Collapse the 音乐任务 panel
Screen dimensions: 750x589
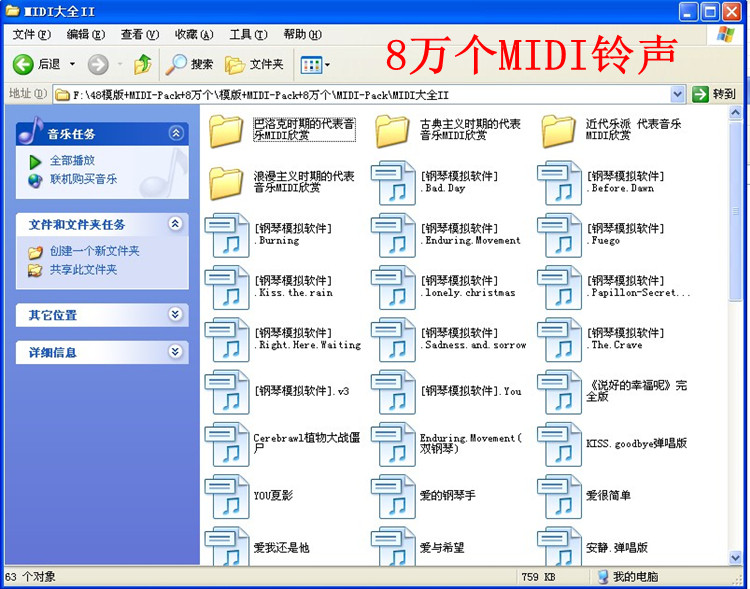[176, 133]
